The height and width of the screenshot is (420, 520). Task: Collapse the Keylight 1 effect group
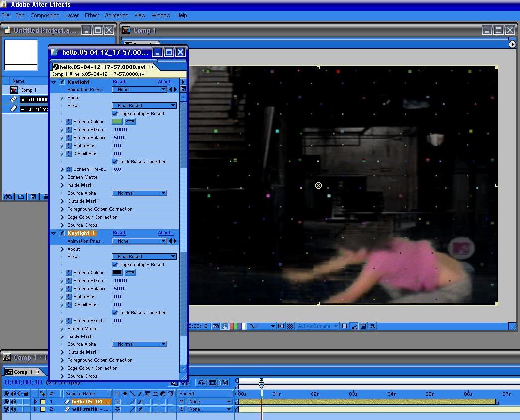click(54, 233)
